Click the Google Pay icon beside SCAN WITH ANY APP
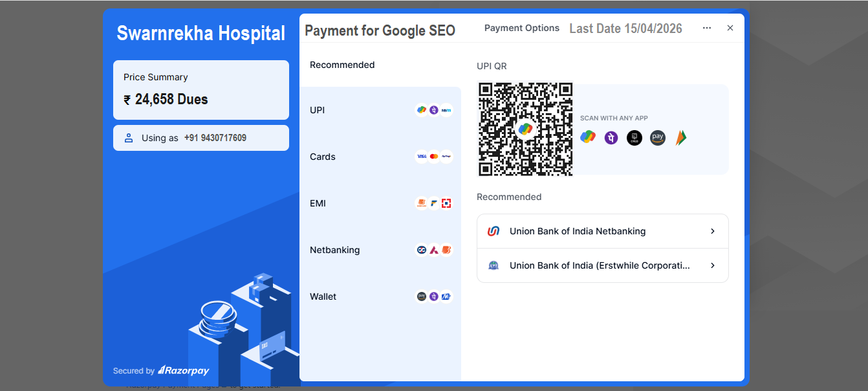This screenshot has width=868, height=391. [588, 137]
